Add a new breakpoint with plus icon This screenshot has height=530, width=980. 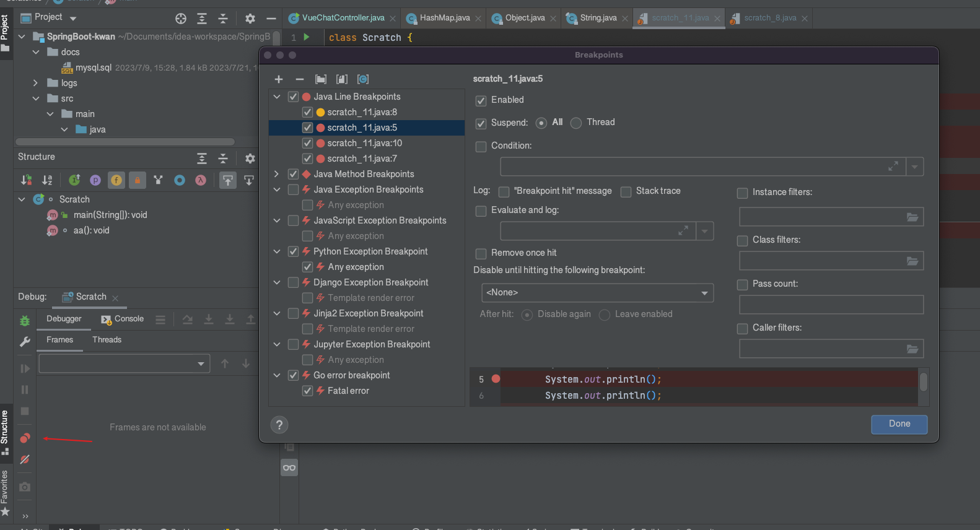point(279,79)
